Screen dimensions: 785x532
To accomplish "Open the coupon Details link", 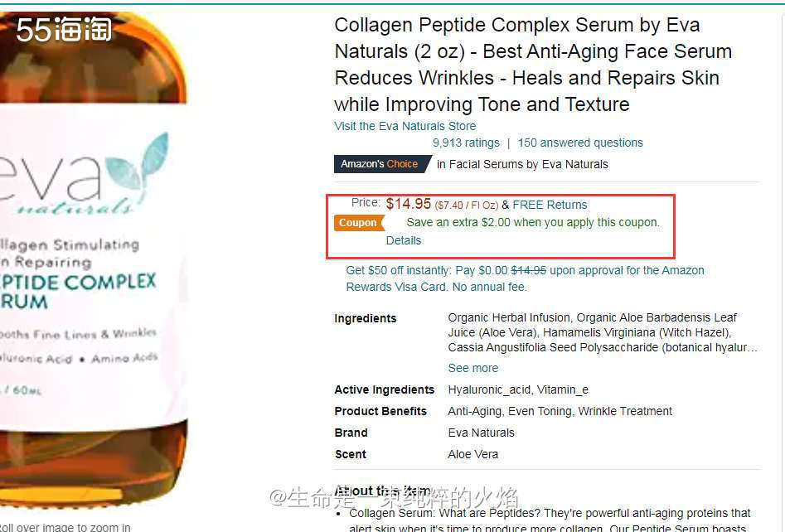I will [404, 241].
